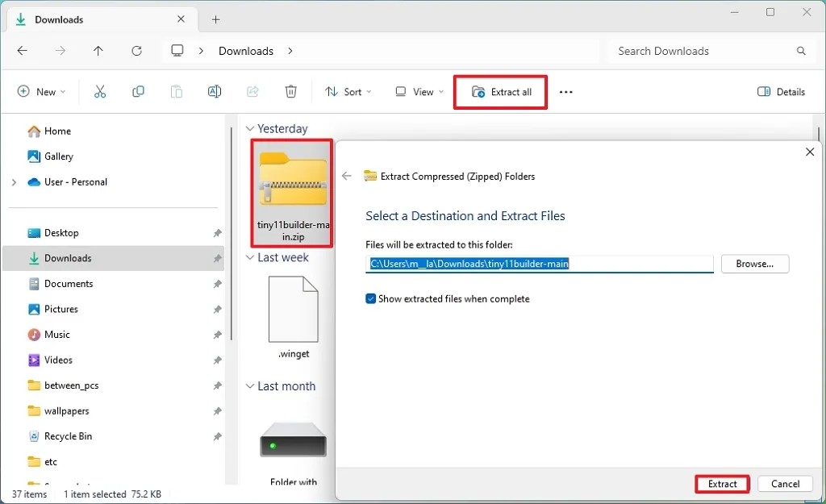This screenshot has height=504, width=826.
Task: Open the See more ellipsis menu
Action: (565, 91)
